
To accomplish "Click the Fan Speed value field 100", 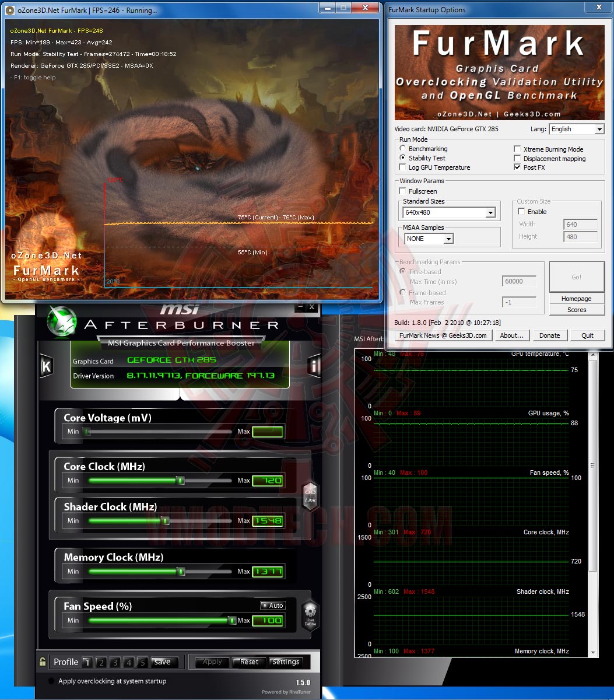I will pos(268,621).
